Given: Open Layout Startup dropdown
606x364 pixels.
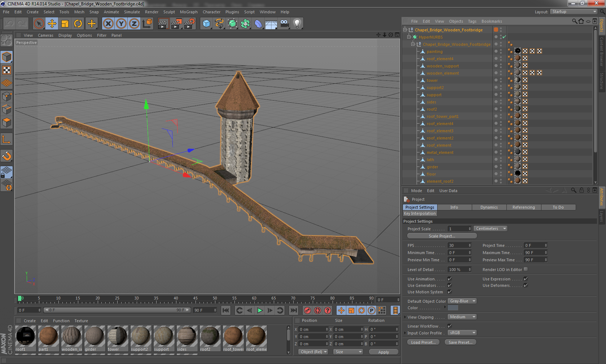Looking at the screenshot, I should [x=574, y=12].
